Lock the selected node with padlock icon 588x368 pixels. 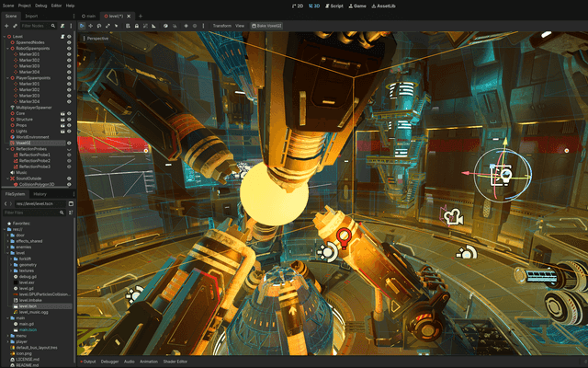(x=137, y=26)
